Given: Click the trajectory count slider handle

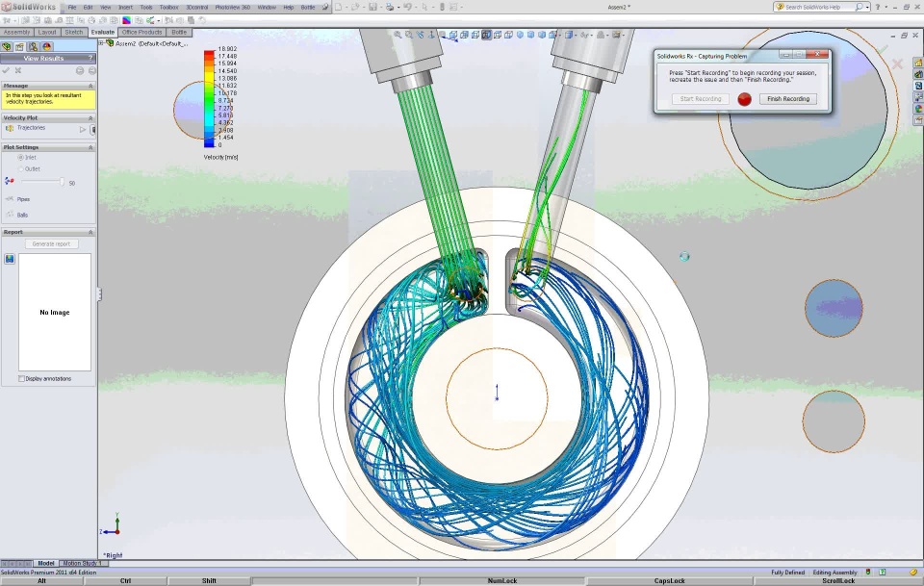Looking at the screenshot, I should [62, 182].
